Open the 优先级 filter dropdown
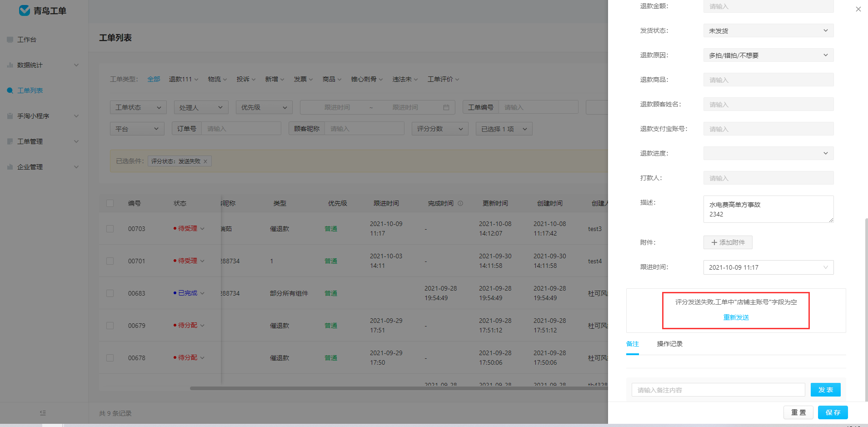The image size is (868, 427). click(x=264, y=107)
